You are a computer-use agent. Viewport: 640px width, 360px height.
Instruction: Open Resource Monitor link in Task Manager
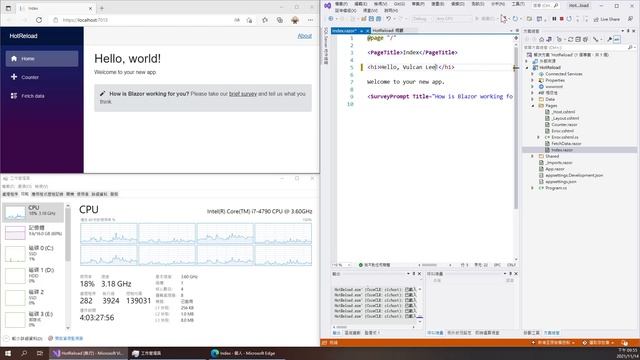tap(66, 338)
